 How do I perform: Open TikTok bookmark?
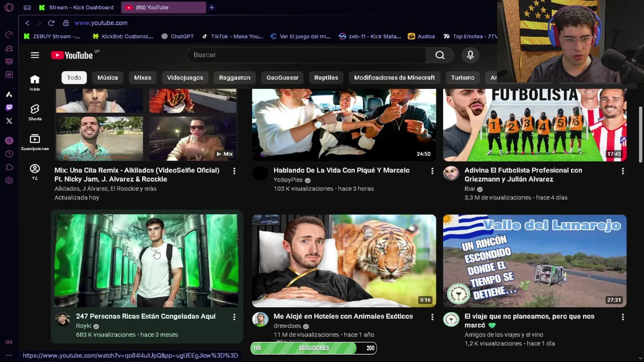tap(232, 36)
